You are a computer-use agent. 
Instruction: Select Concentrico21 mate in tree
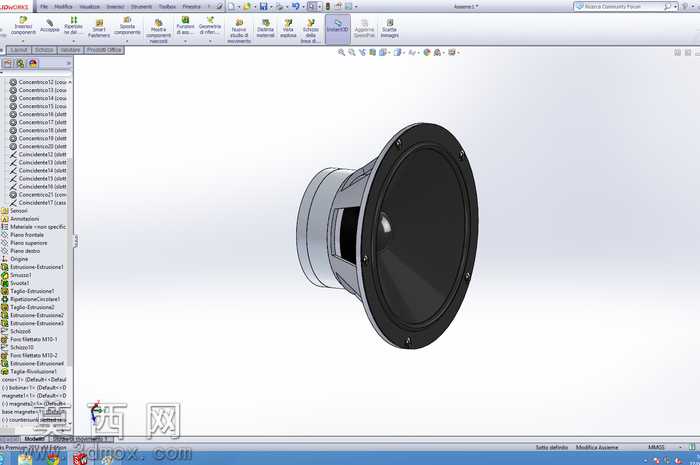[38, 195]
